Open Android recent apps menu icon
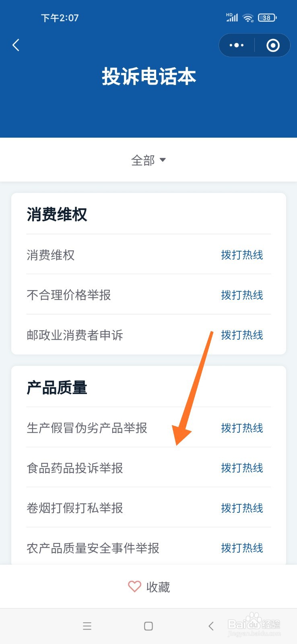The height and width of the screenshot is (644, 297). (x=87, y=626)
